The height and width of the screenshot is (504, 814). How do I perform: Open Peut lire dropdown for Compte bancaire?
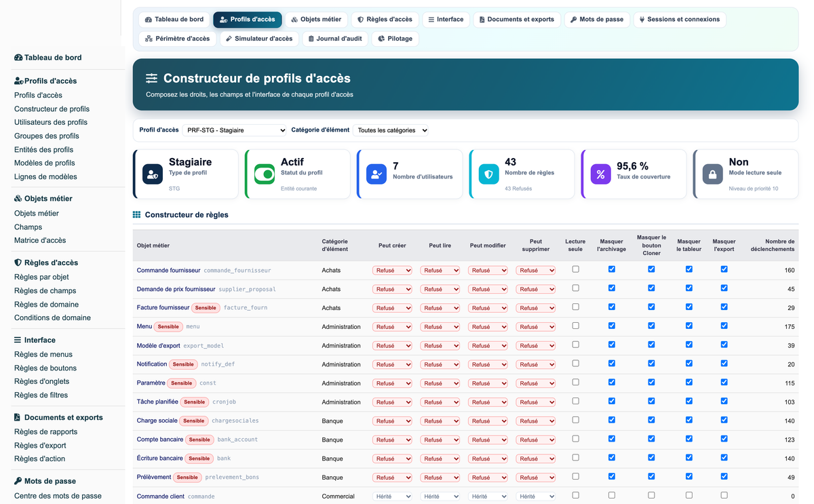tap(440, 440)
